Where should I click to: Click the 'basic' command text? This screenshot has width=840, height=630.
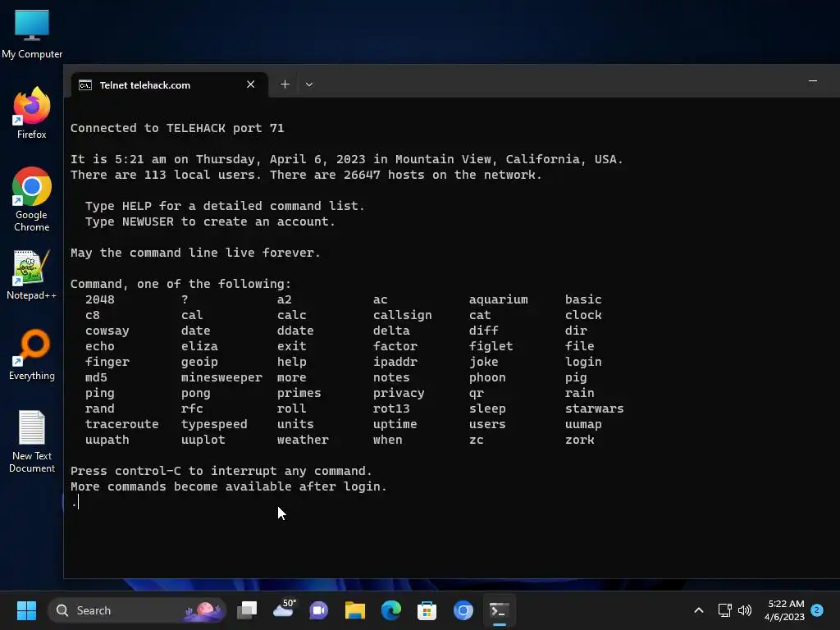point(583,299)
